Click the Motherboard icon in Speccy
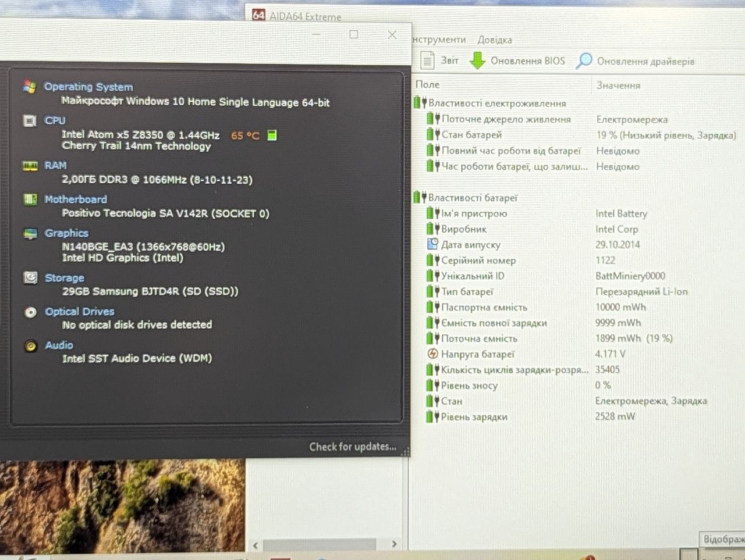The height and width of the screenshot is (560, 745). (x=30, y=199)
